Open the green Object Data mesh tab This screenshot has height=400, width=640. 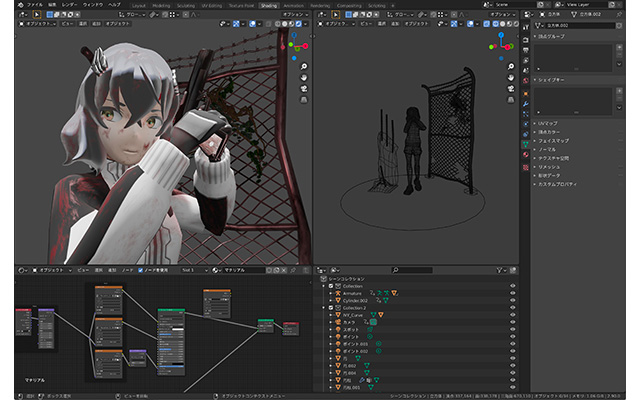click(526, 144)
